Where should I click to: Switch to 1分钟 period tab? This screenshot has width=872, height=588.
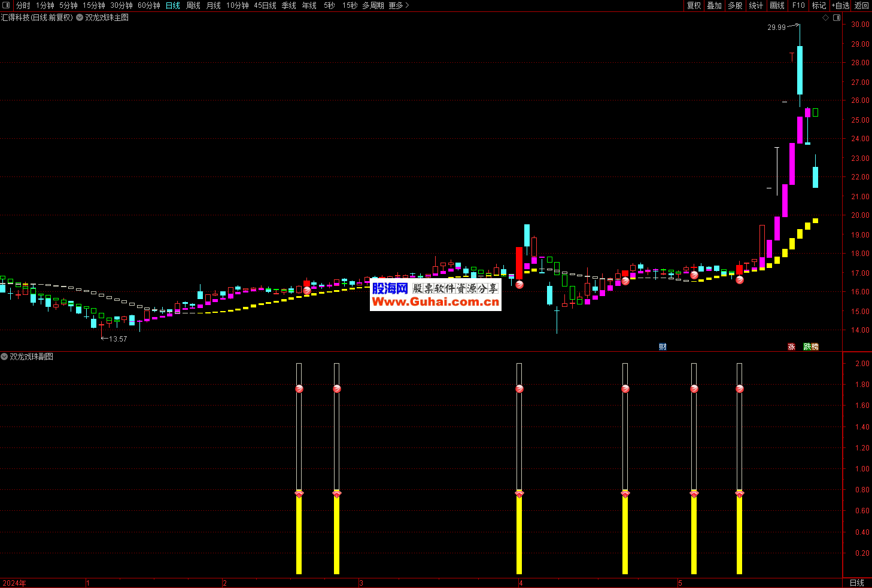[x=45, y=5]
